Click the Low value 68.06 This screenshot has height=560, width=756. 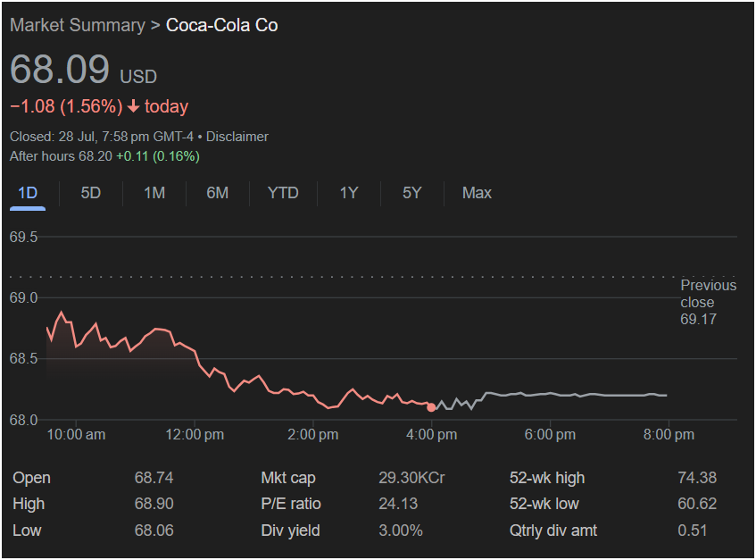(x=154, y=531)
